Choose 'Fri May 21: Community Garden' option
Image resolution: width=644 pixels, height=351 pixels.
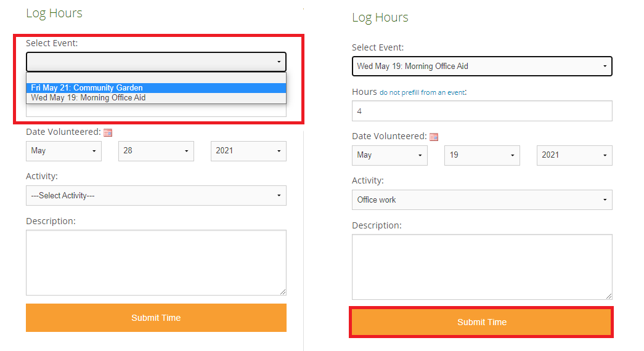(x=156, y=88)
